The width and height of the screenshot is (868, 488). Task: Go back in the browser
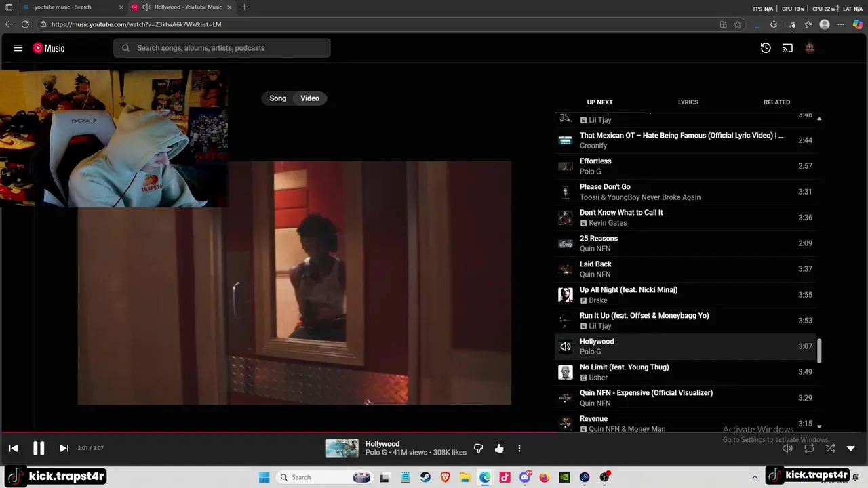click(x=9, y=24)
